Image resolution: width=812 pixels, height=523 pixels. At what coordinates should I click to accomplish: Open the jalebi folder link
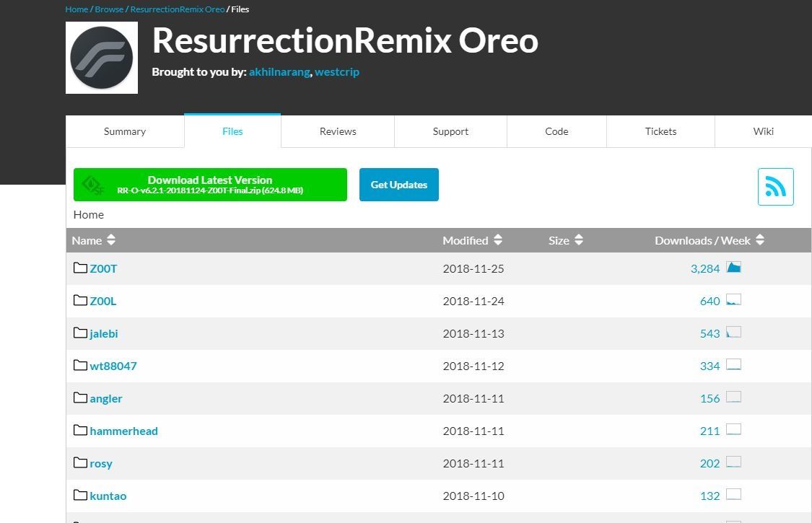pyautogui.click(x=104, y=333)
